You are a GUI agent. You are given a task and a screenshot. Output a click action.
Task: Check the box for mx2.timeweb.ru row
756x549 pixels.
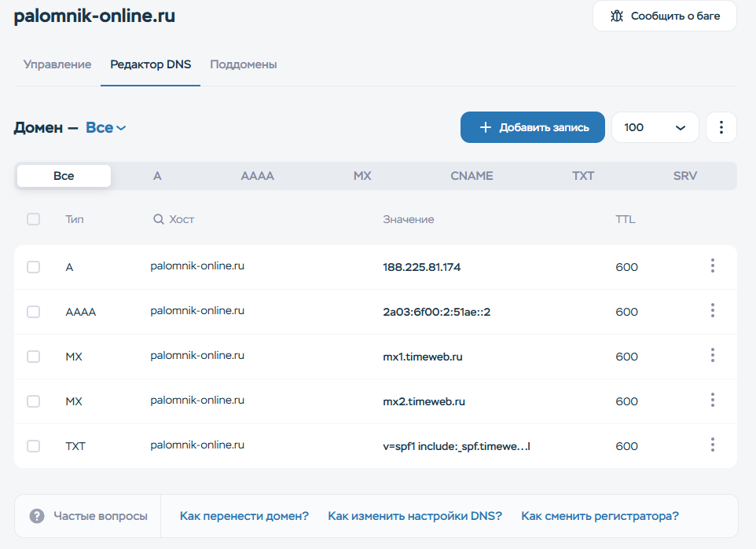tap(33, 401)
